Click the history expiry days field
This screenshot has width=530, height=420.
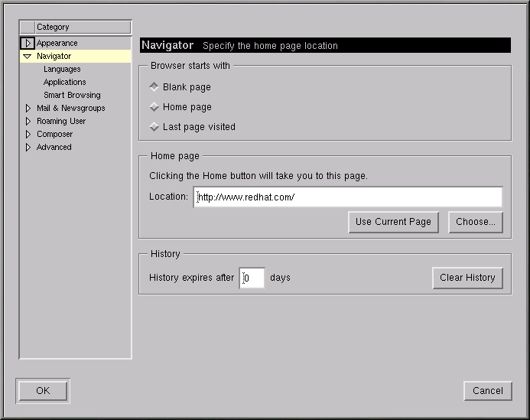(252, 278)
